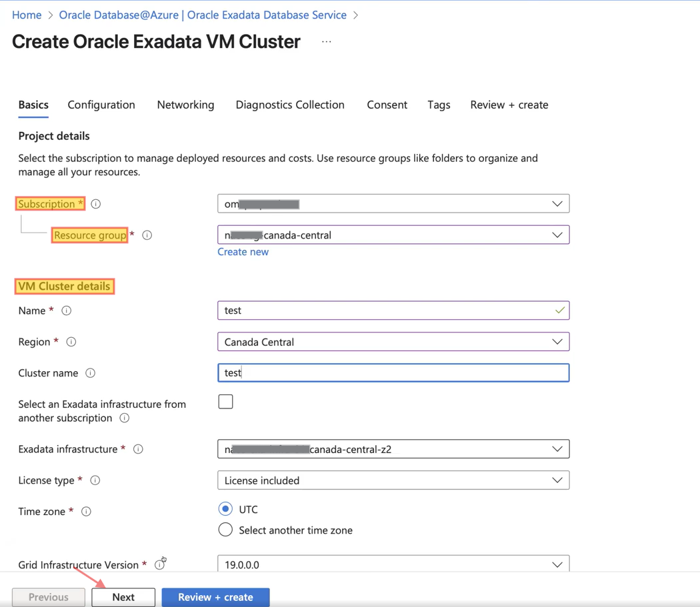Select the UTC time zone radio button
The height and width of the screenshot is (607, 700).
(225, 509)
